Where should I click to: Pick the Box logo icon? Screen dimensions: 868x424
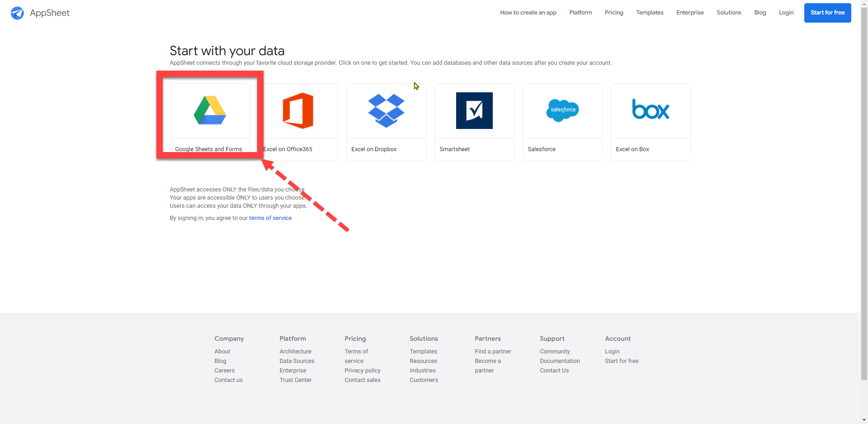651,110
